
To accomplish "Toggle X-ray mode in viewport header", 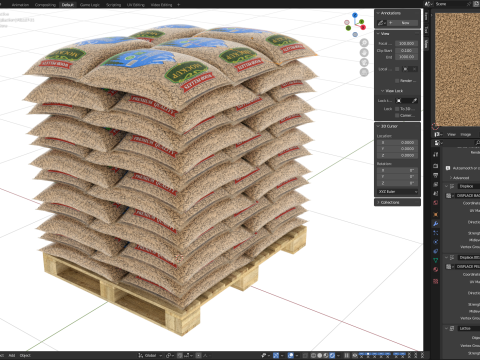I will [305, 355].
